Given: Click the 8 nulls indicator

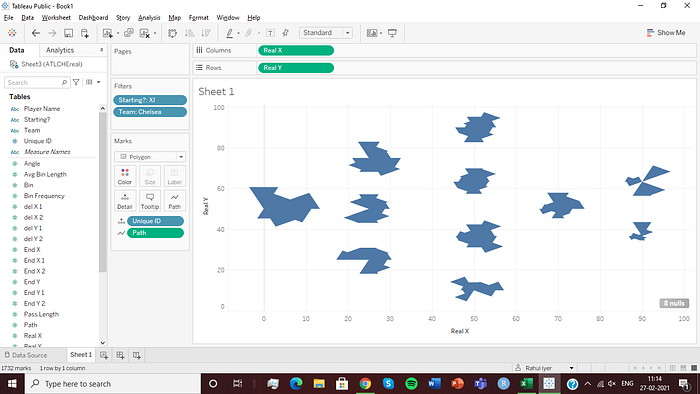Looking at the screenshot, I should click(674, 303).
